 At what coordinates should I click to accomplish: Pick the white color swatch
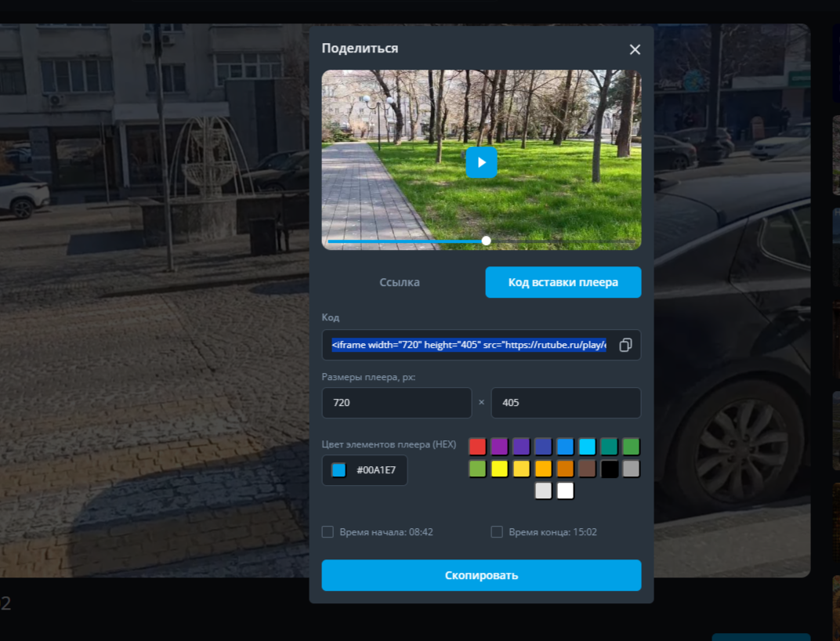565,491
